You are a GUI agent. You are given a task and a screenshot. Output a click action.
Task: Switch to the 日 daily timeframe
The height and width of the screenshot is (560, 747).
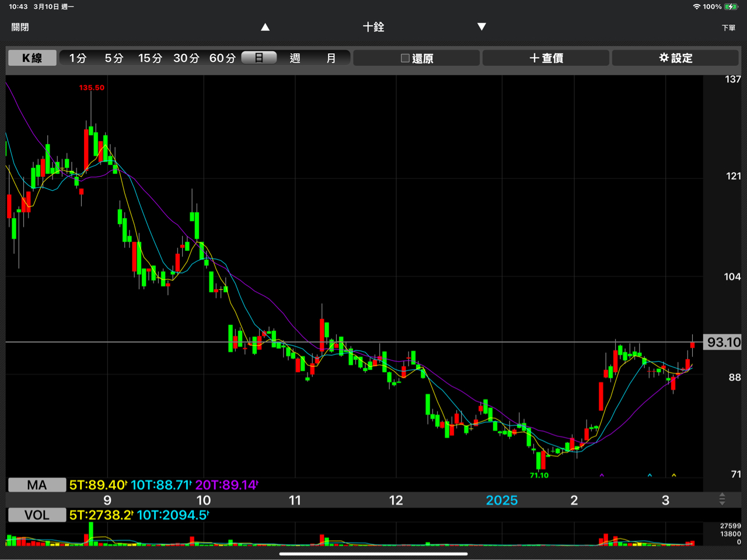[x=259, y=58]
